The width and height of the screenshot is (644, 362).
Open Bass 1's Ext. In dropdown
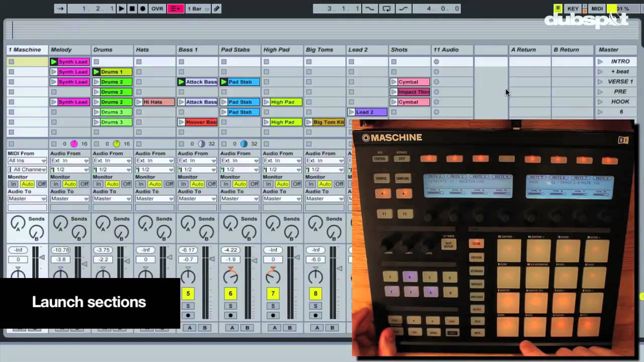coord(197,161)
